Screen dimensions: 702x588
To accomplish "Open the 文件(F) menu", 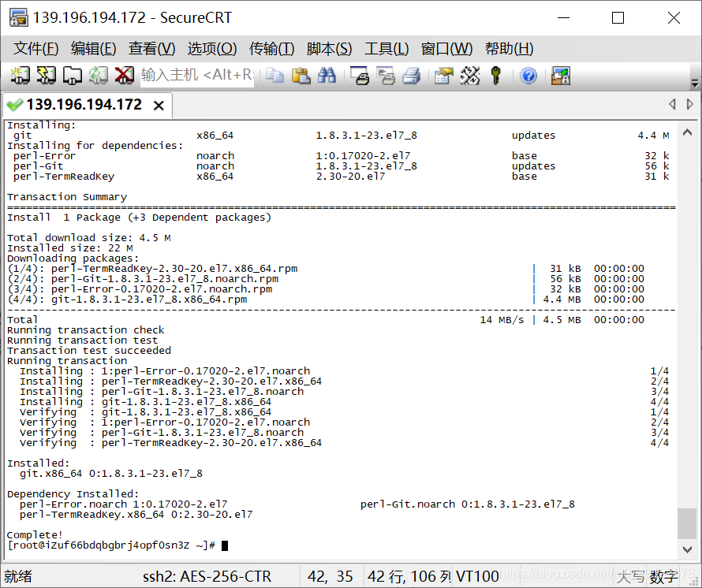I will (x=35, y=48).
